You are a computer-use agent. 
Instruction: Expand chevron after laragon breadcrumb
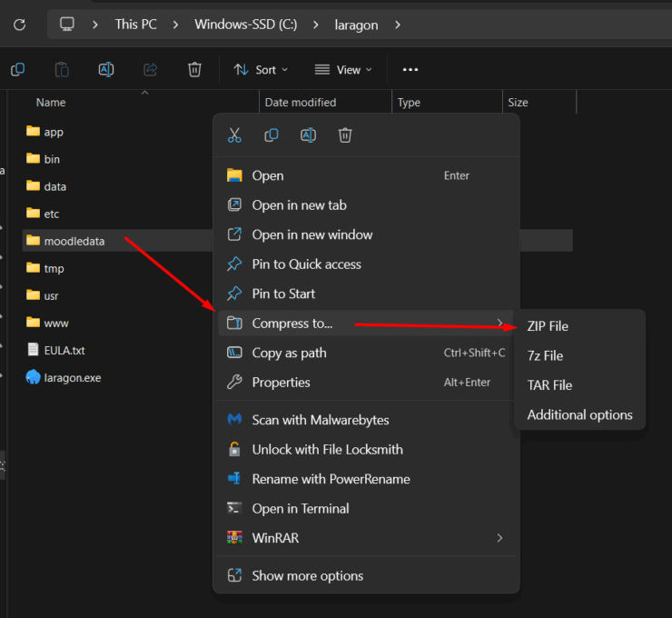(398, 25)
